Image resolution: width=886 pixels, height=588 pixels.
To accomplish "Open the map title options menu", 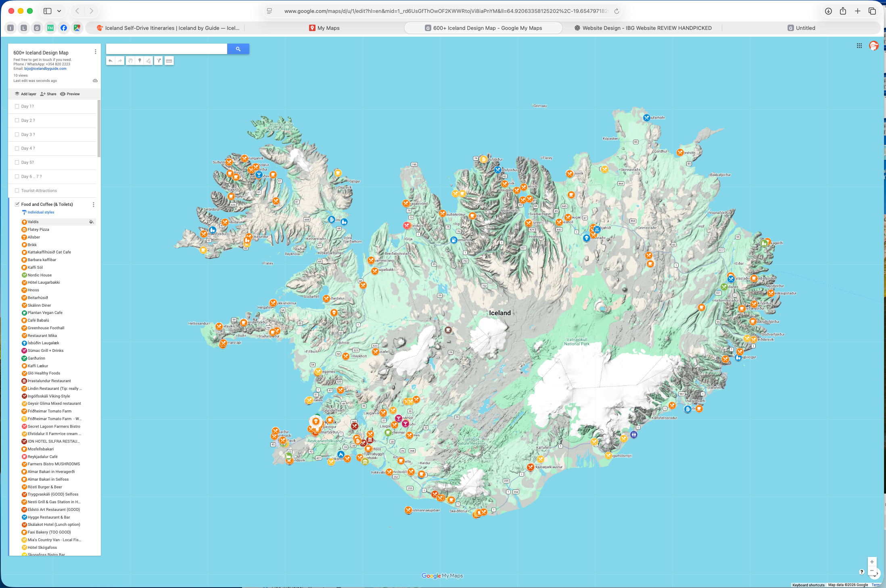I will (95, 52).
